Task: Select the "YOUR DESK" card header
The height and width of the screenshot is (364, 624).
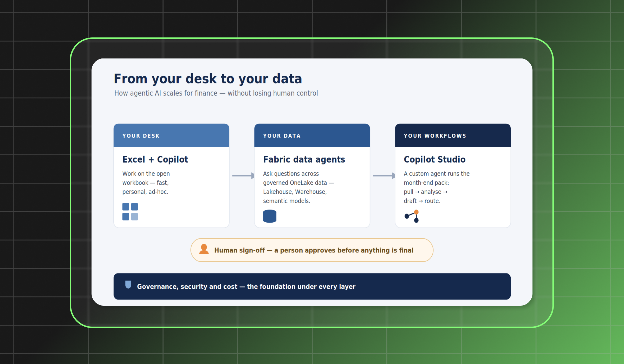Action: click(171, 135)
